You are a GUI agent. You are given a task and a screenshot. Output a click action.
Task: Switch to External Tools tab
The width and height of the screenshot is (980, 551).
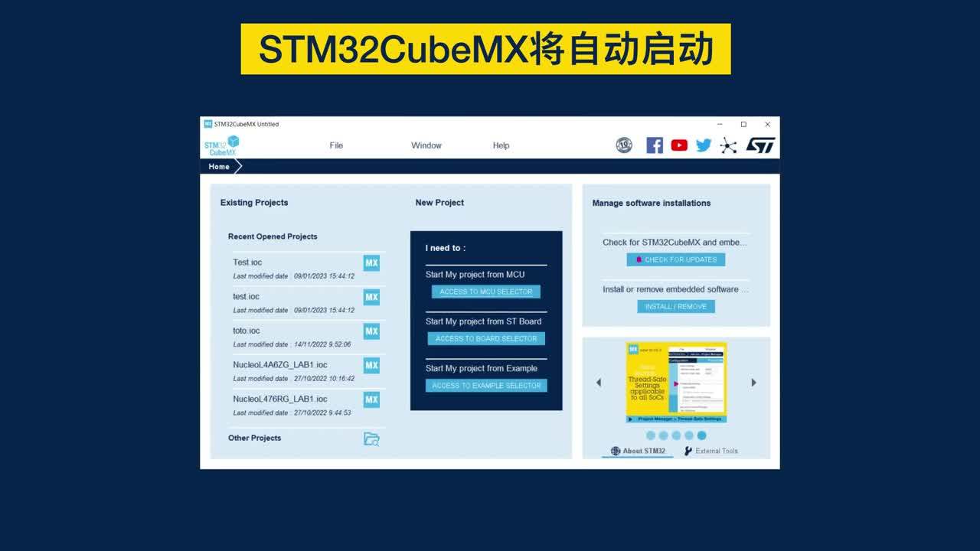pos(711,451)
